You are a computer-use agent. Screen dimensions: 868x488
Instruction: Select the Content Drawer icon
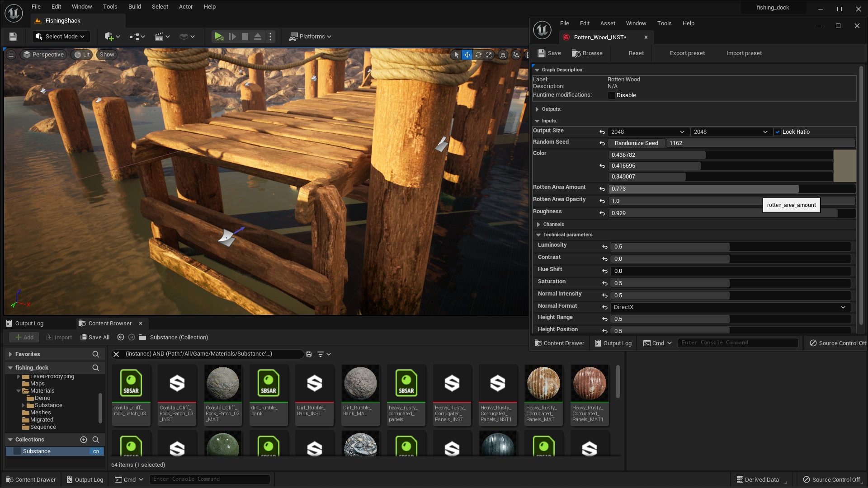pyautogui.click(x=9, y=479)
